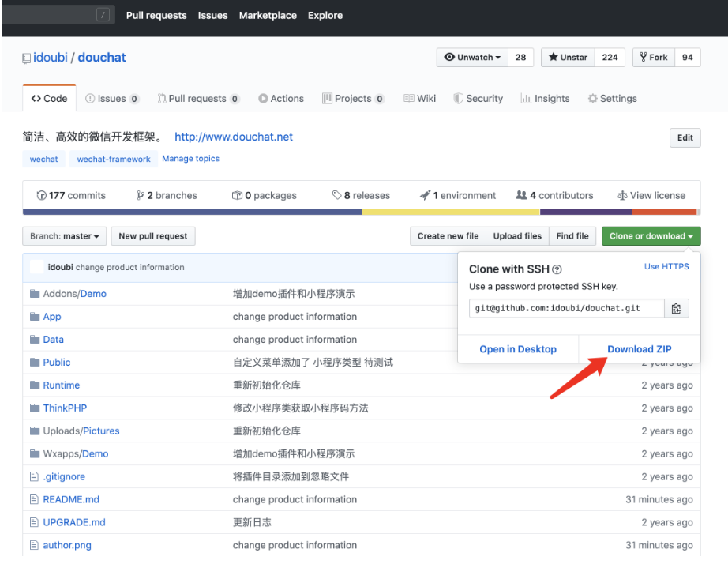Fork the douchat repository
This screenshot has height=564, width=728.
point(653,57)
